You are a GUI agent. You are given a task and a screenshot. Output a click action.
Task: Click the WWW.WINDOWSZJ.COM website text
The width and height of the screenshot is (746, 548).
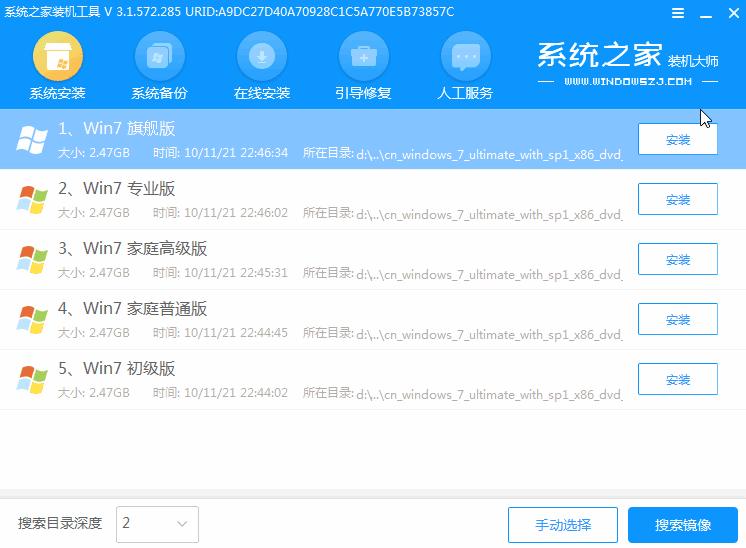coord(628,82)
